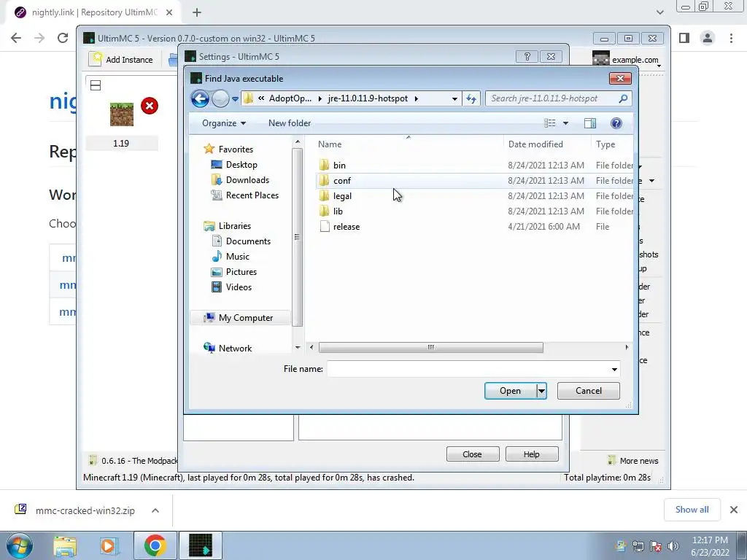This screenshot has height=560, width=747.
Task: Click the forward navigation arrow in file dialog
Action: pyautogui.click(x=220, y=98)
